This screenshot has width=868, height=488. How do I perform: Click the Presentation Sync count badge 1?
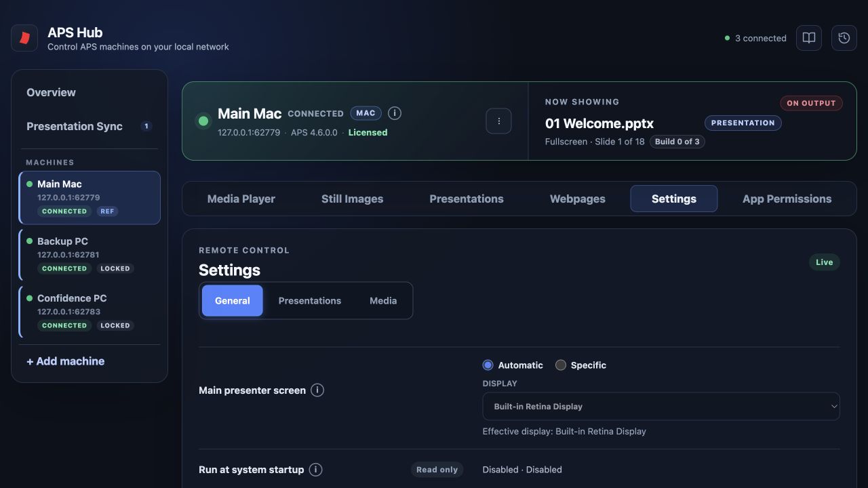[x=146, y=126]
